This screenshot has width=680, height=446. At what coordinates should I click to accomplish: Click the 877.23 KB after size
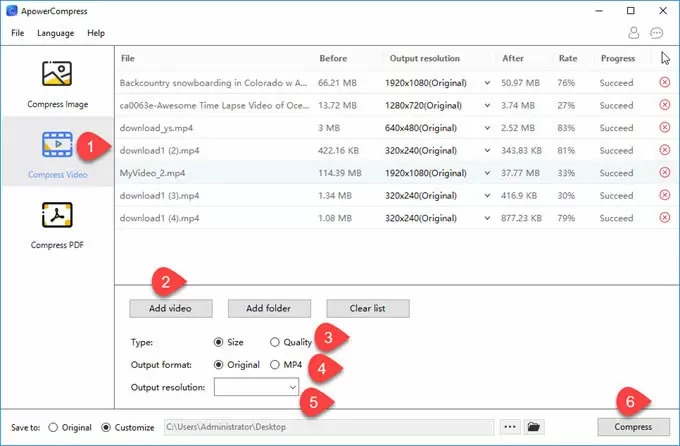click(x=521, y=218)
